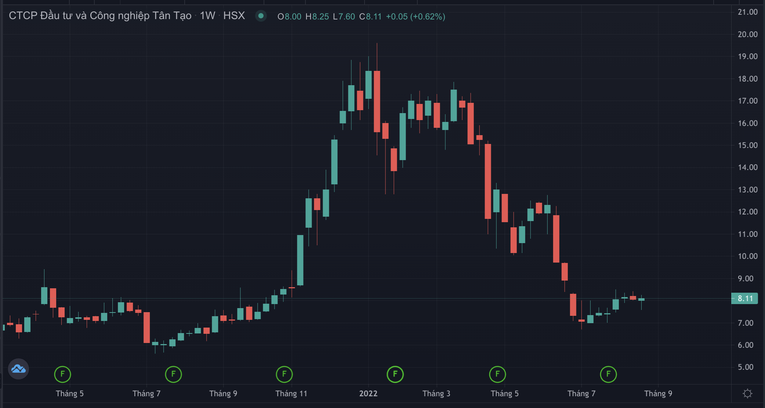Select the Tháng 11 time axis label

pyautogui.click(x=290, y=394)
